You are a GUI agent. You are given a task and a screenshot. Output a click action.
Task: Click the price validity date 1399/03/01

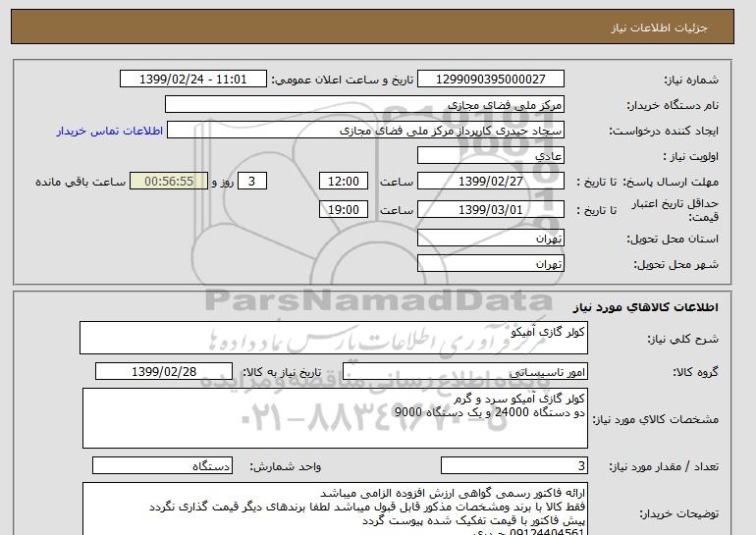pos(490,210)
